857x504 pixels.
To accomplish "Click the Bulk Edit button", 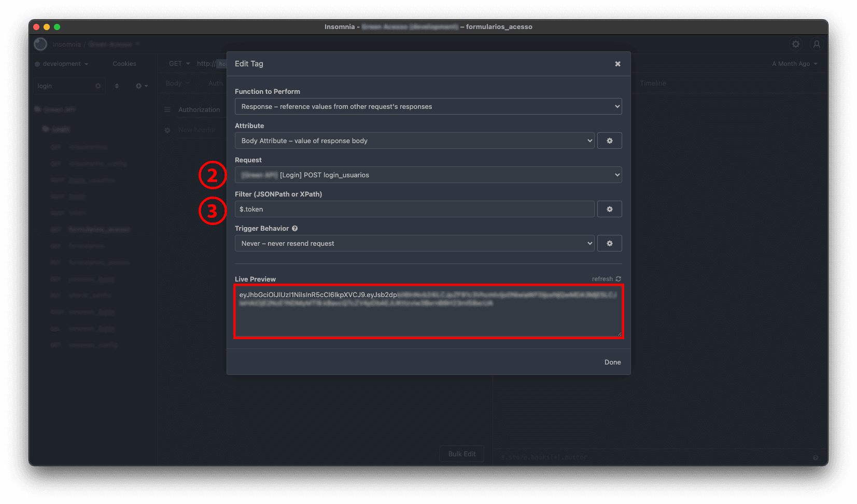I will click(461, 453).
